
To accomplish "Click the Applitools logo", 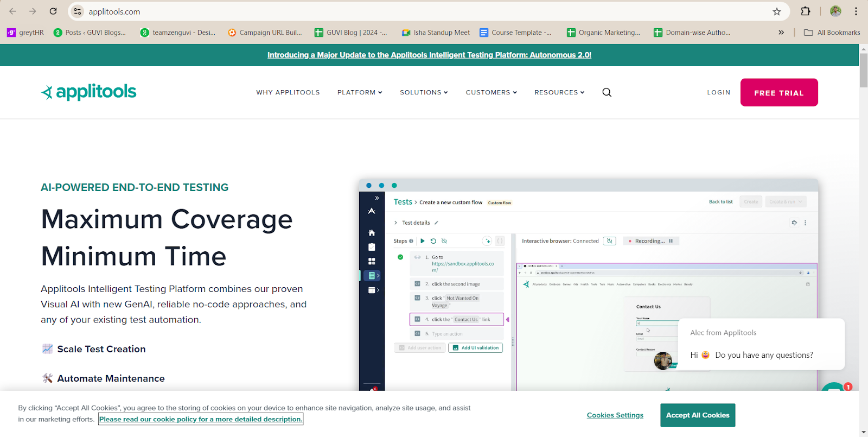I will coord(89,92).
